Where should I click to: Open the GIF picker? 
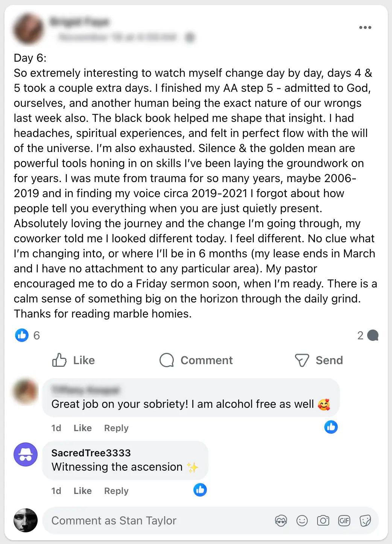344,521
